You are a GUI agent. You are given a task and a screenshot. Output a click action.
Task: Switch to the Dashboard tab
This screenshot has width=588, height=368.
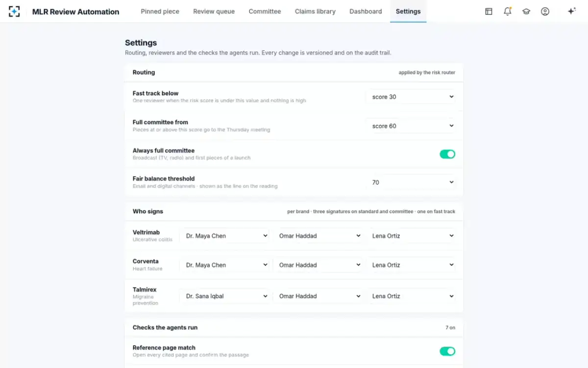click(366, 11)
